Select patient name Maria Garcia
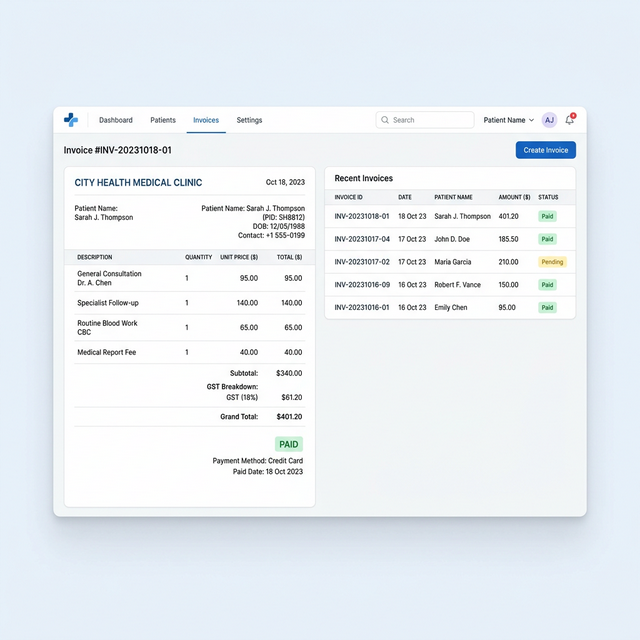 point(453,262)
